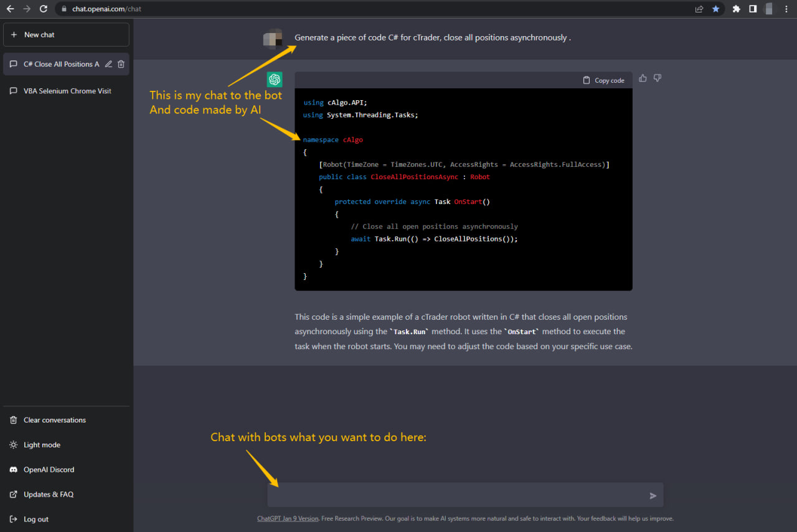Click Log out
The height and width of the screenshot is (532, 797).
click(66, 520)
